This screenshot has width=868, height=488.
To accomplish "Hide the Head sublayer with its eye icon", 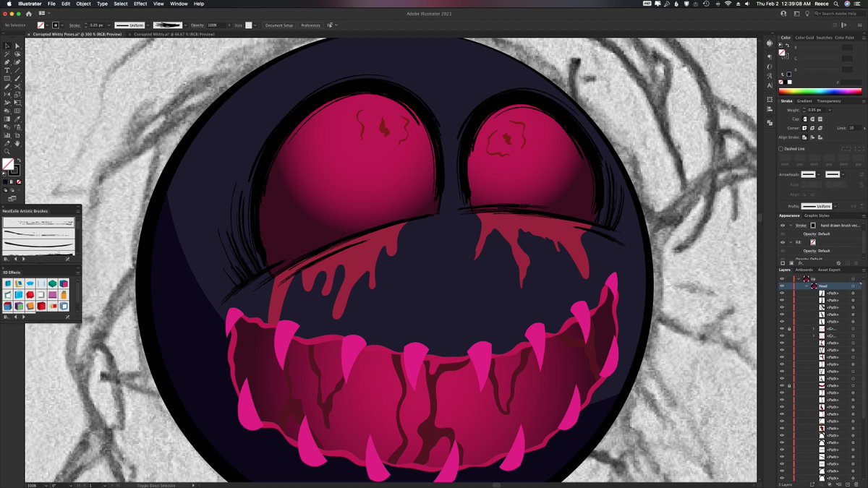I will pyautogui.click(x=782, y=286).
